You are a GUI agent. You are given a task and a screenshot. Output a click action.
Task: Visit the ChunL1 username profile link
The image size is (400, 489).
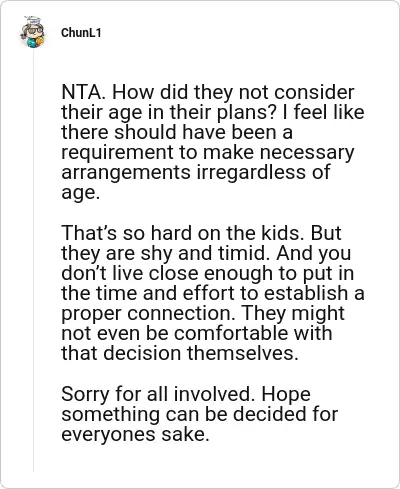pyautogui.click(x=81, y=33)
